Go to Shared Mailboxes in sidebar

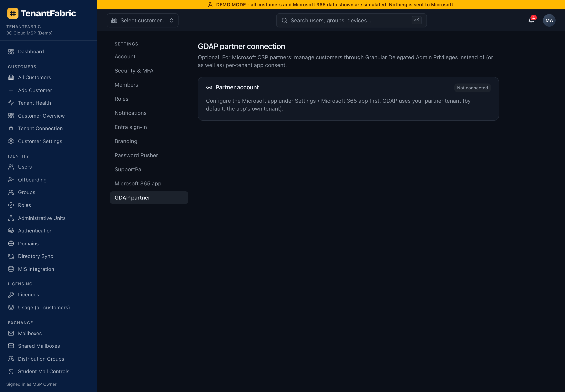click(x=49, y=346)
